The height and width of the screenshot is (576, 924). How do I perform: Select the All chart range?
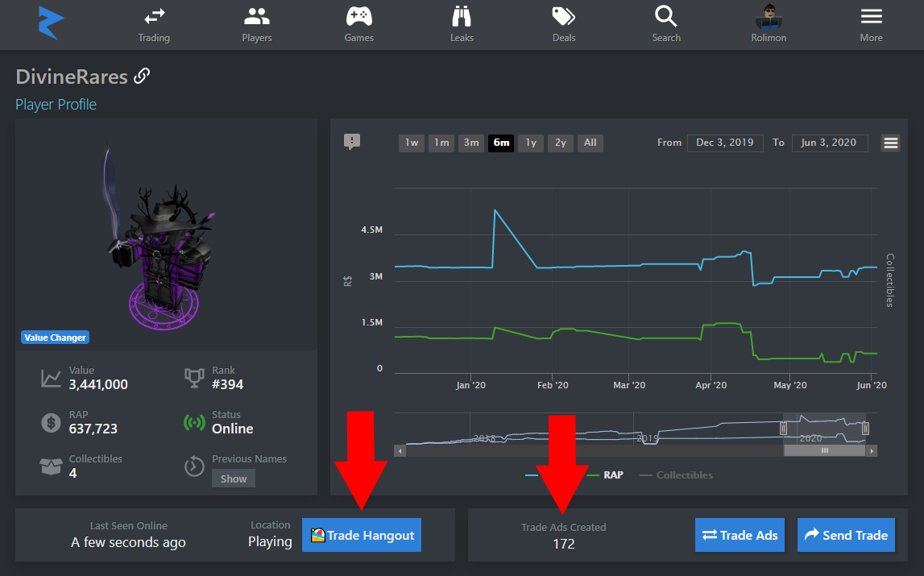(x=590, y=143)
